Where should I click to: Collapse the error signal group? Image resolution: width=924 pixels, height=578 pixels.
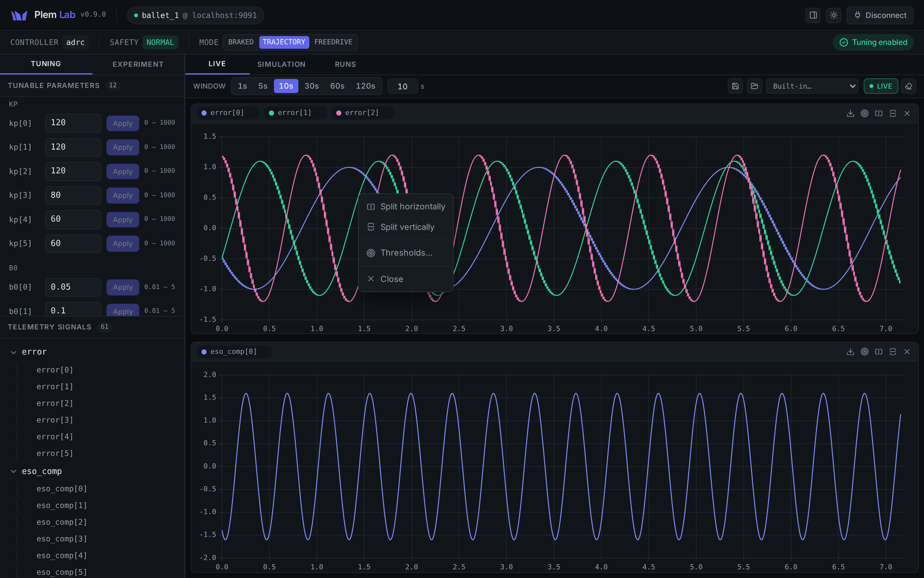tap(13, 352)
